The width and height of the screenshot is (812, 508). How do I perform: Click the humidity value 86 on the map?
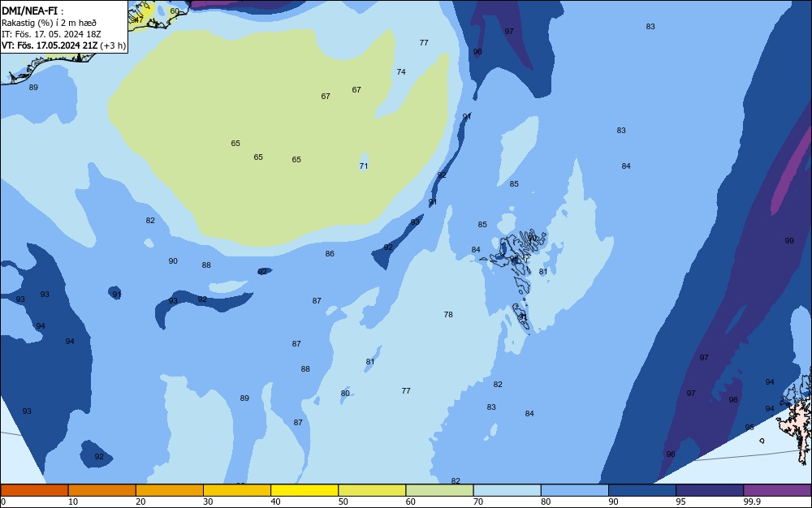pyautogui.click(x=330, y=253)
